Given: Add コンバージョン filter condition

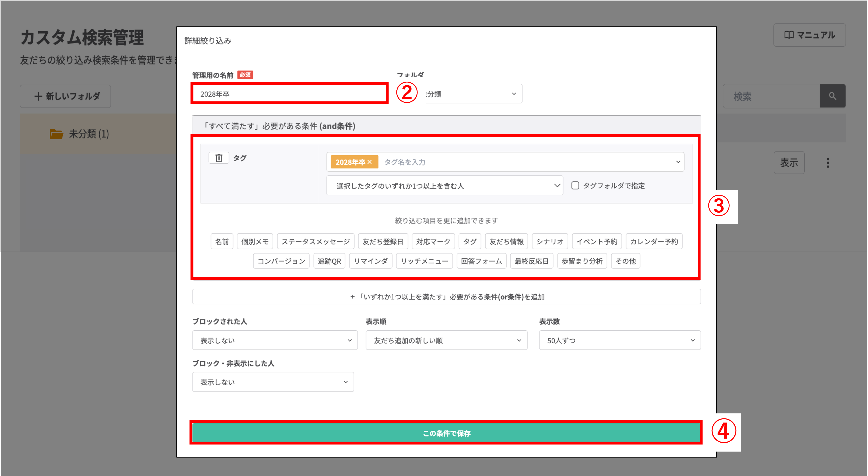Looking at the screenshot, I should click(x=281, y=261).
